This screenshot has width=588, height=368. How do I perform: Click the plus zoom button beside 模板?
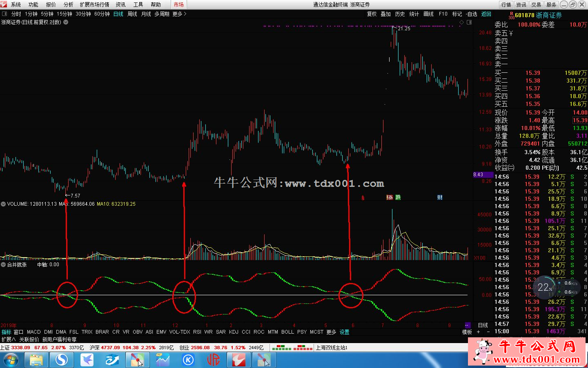479,332
